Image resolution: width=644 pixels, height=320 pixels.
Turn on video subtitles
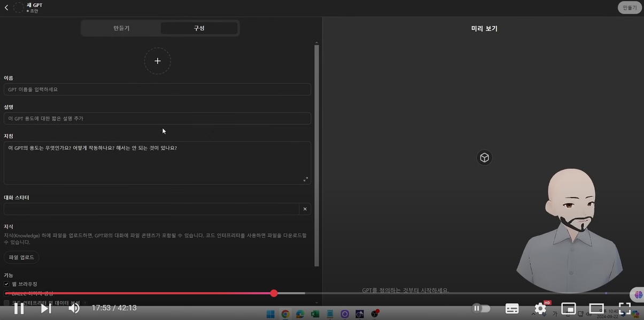512,308
